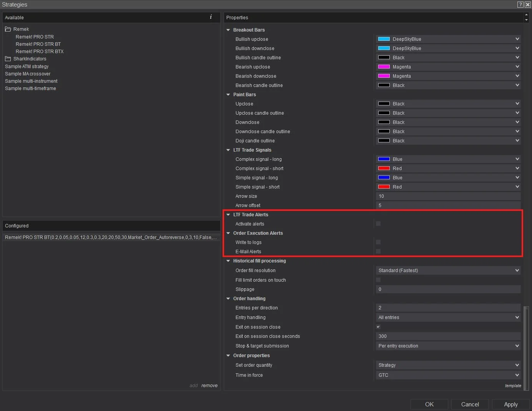532x411 pixels.
Task: Open Upclose color dropdown under Paint Bars
Action: click(x=448, y=104)
